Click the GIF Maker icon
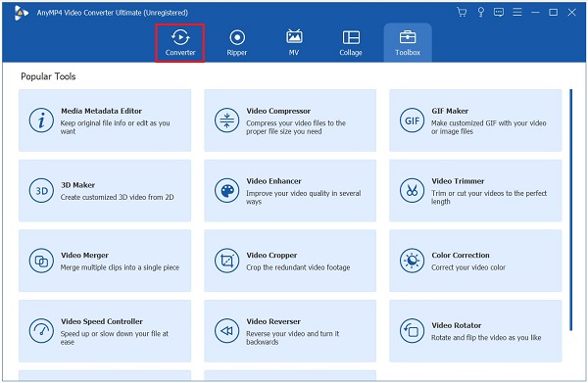 pyautogui.click(x=412, y=120)
